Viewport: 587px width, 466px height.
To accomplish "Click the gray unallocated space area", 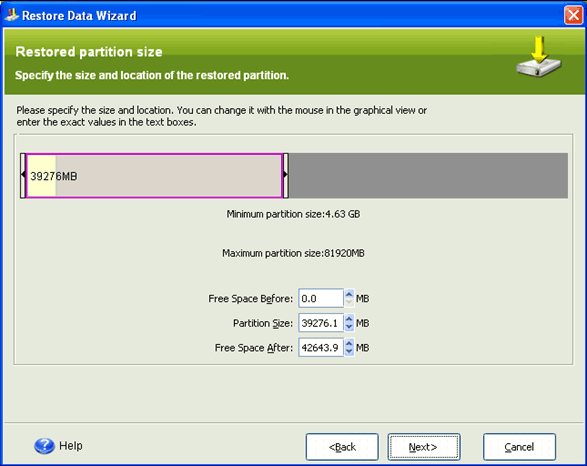I will pos(428,175).
